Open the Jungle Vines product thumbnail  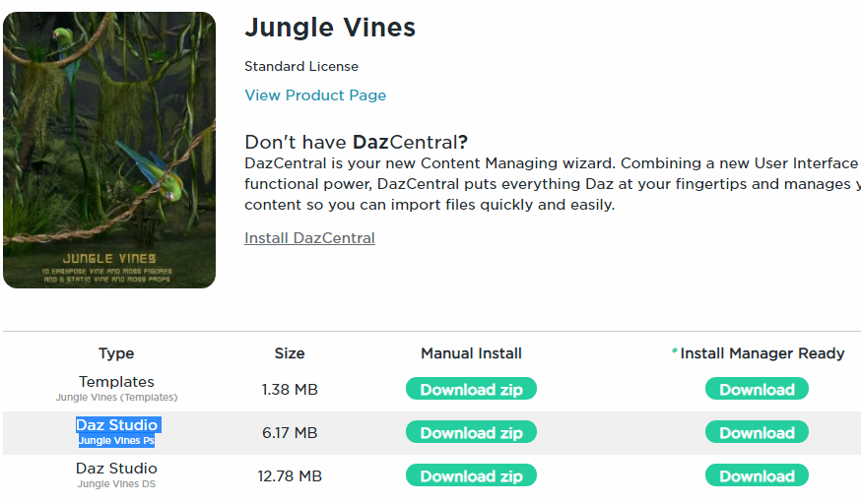pos(109,150)
